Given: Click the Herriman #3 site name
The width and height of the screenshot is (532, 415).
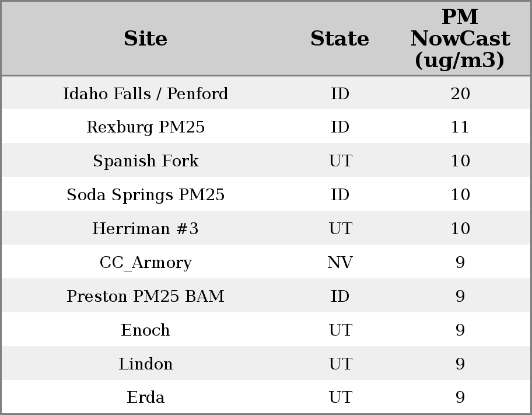Looking at the screenshot, I should click(x=146, y=229).
